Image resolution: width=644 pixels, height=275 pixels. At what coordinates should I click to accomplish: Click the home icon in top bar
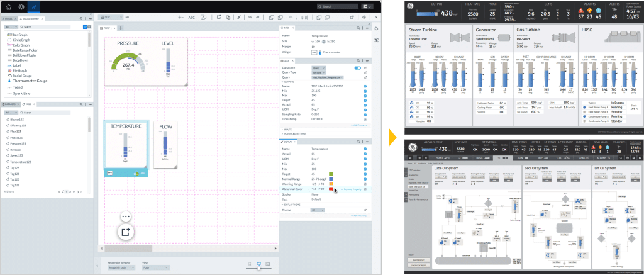click(8, 6)
